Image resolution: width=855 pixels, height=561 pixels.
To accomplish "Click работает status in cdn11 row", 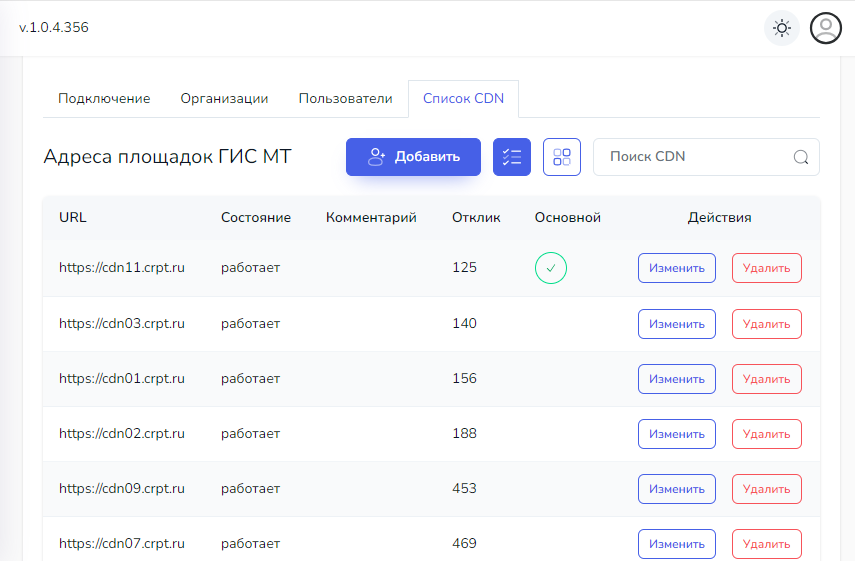I will (x=250, y=268).
